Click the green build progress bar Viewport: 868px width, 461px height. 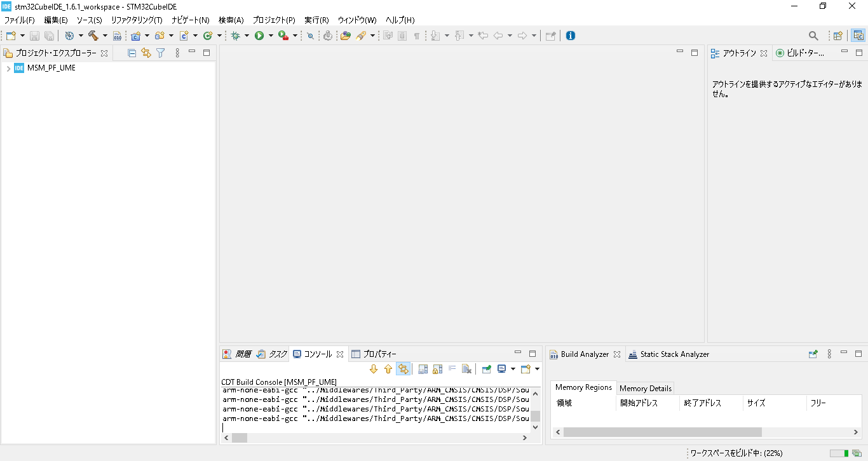pyautogui.click(x=839, y=453)
